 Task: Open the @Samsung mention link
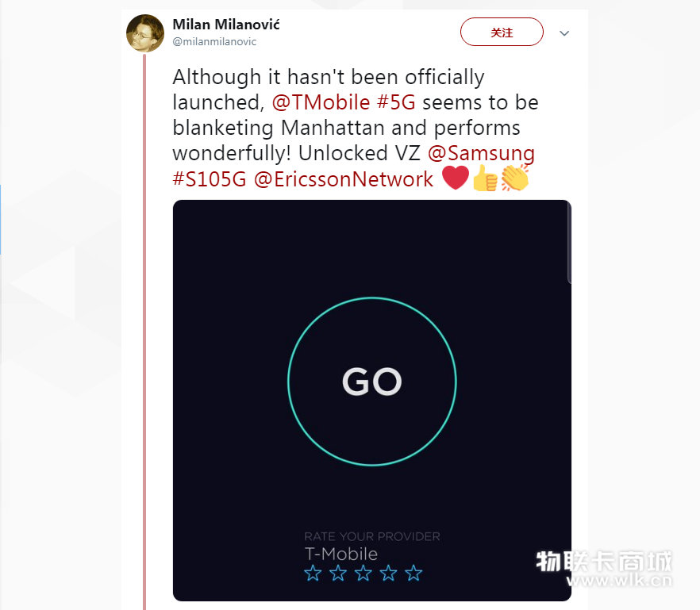481,153
